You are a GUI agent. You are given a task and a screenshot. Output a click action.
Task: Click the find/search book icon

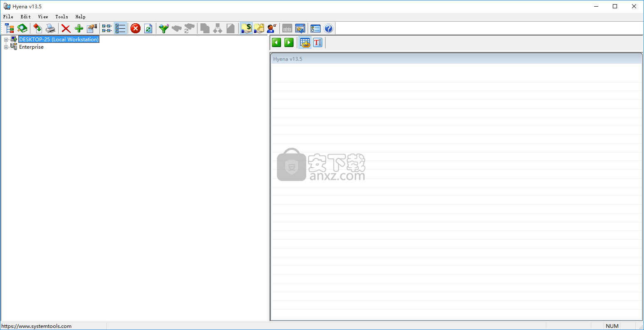pyautogui.click(x=22, y=28)
